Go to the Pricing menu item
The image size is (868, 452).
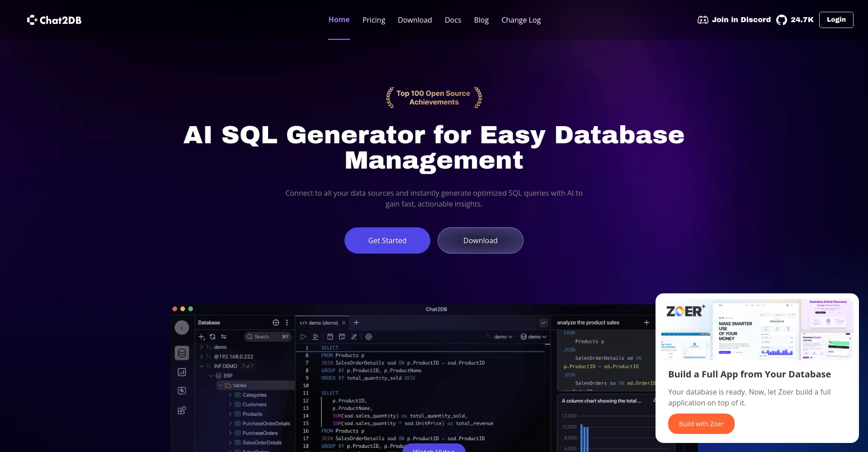click(373, 20)
